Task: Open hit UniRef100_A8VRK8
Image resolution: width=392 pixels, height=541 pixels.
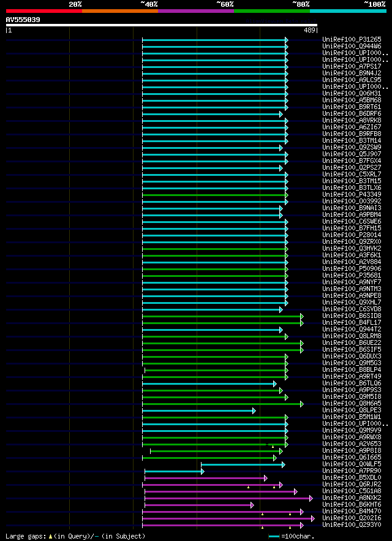Action: [352, 120]
